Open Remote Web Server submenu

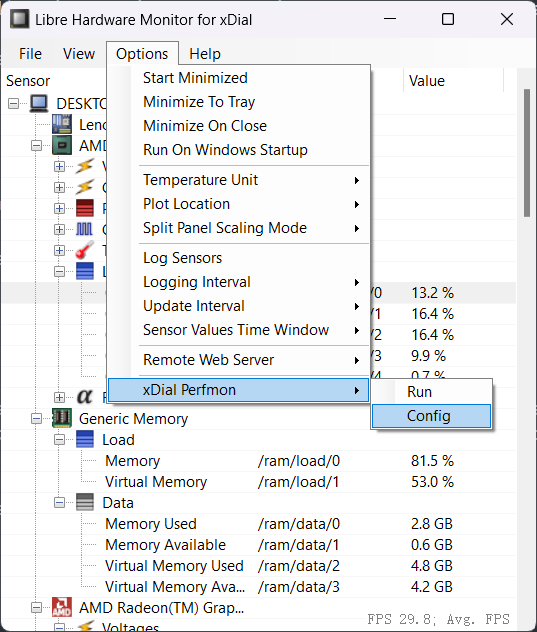[239, 360]
